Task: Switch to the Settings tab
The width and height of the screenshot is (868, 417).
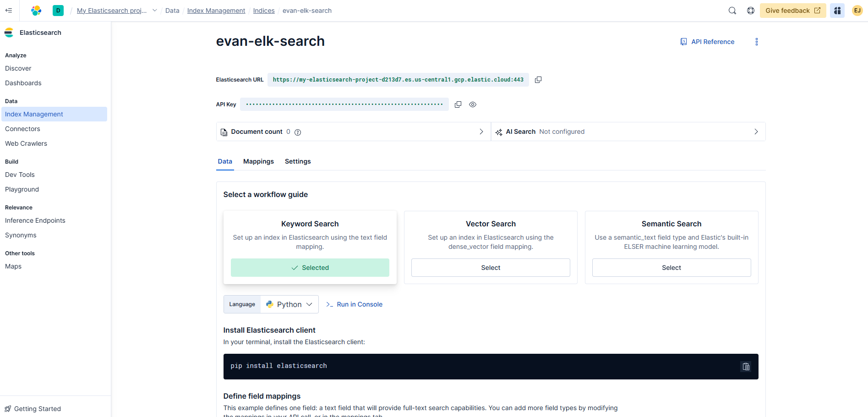Action: (298, 161)
